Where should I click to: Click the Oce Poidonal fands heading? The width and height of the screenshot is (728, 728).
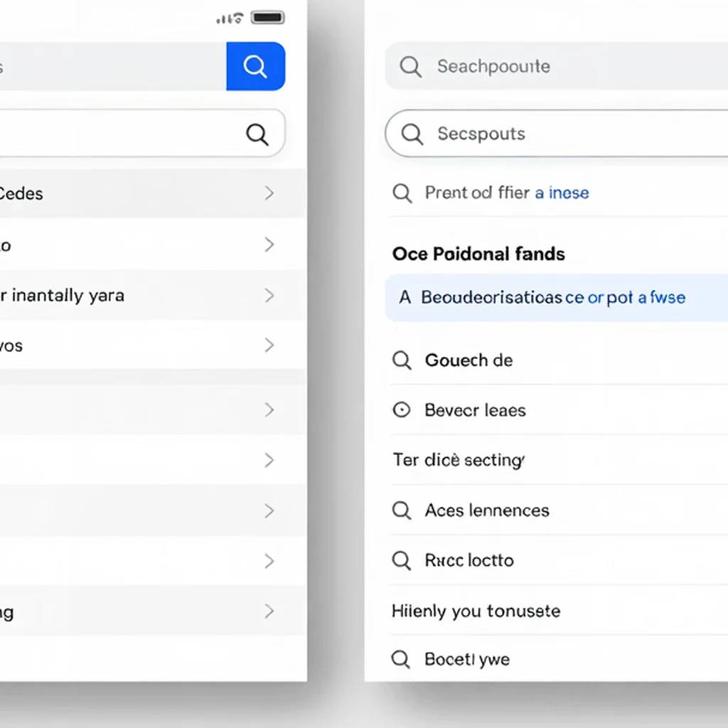[478, 254]
